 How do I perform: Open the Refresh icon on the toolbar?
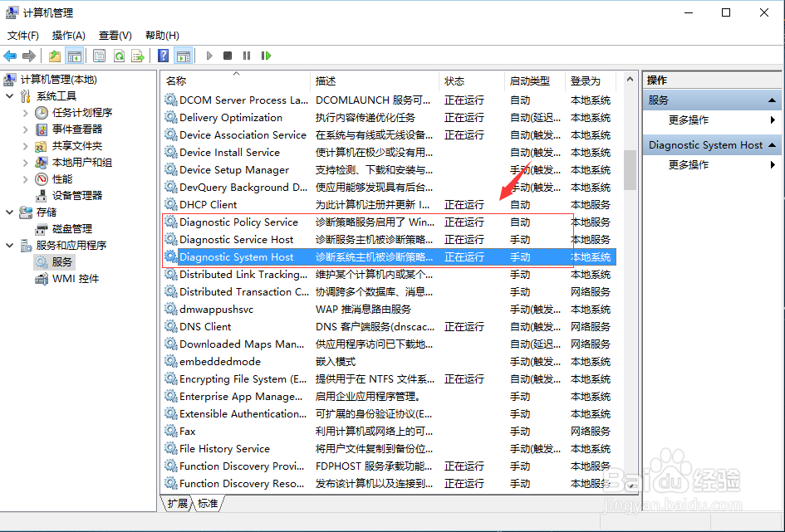click(120, 56)
